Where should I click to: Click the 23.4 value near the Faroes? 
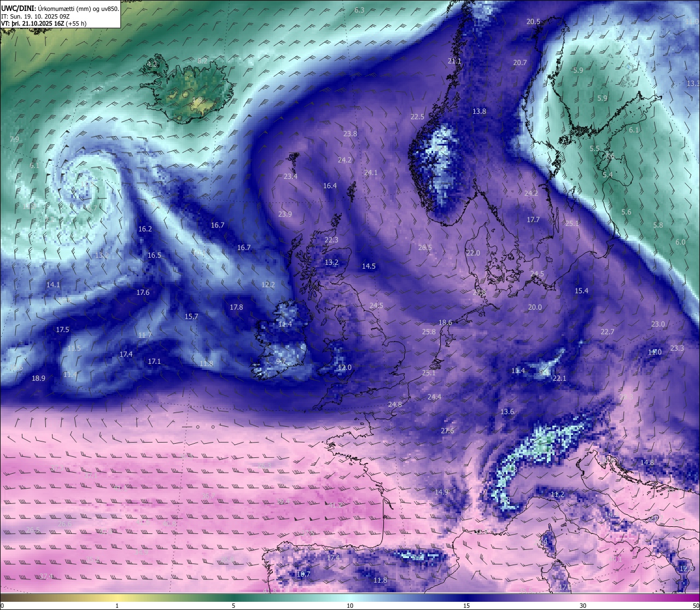tap(290, 176)
